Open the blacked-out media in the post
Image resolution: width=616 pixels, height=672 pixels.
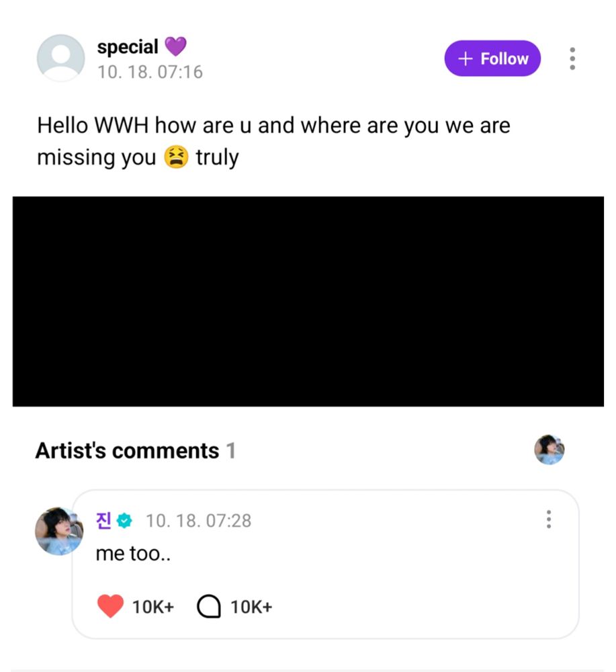point(308,301)
